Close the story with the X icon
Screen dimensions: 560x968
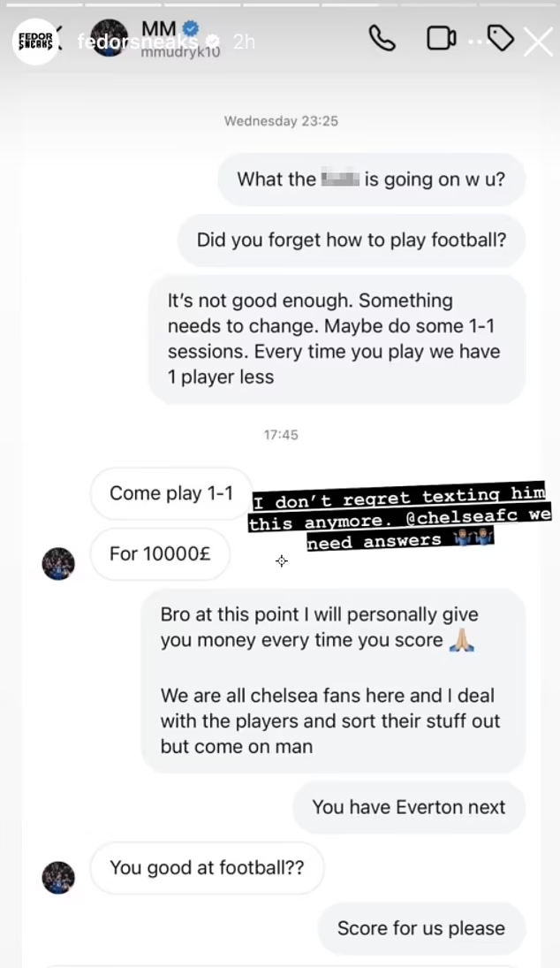click(x=538, y=41)
